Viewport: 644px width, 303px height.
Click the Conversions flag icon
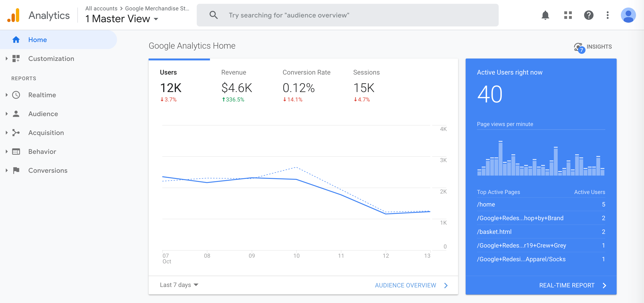[x=16, y=171]
